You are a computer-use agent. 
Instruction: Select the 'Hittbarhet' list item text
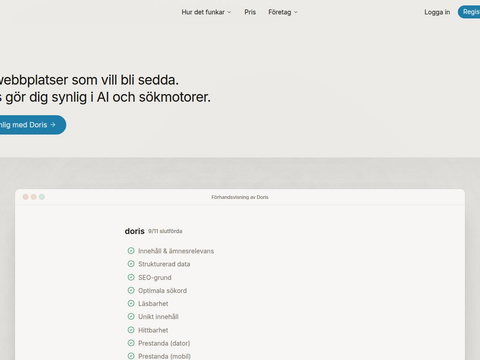pyautogui.click(x=153, y=330)
